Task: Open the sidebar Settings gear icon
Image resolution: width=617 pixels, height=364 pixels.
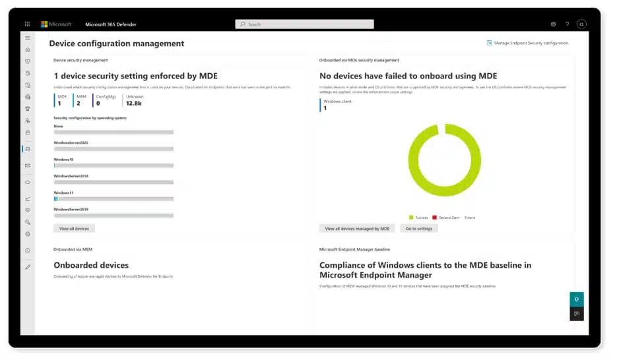Action: [x=28, y=234]
